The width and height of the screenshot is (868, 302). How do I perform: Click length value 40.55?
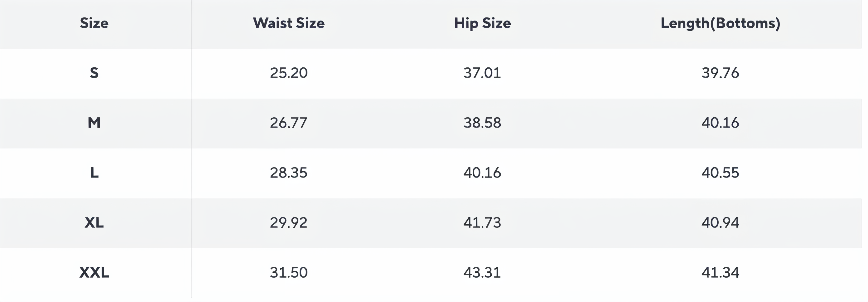click(721, 173)
